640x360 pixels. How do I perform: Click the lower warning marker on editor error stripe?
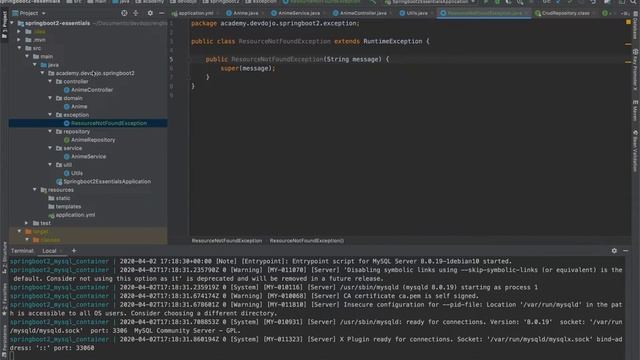click(628, 62)
